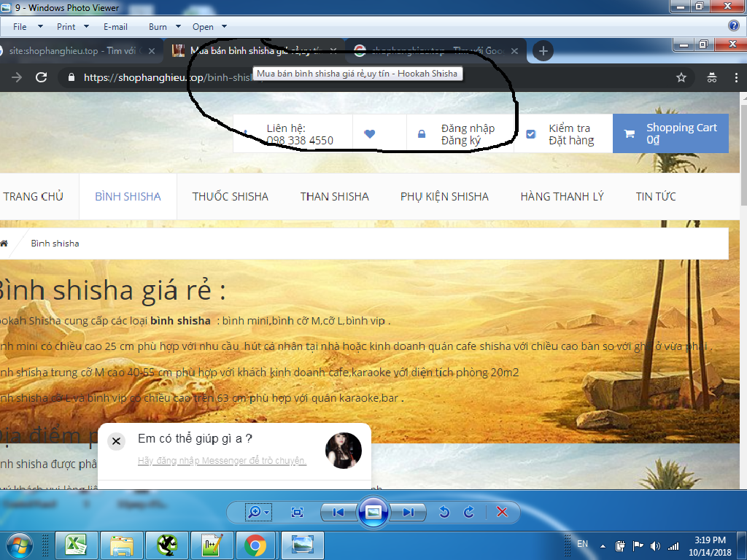Open BÌNH SHISHA navigation item
Viewport: 747px width, 560px height.
[128, 197]
